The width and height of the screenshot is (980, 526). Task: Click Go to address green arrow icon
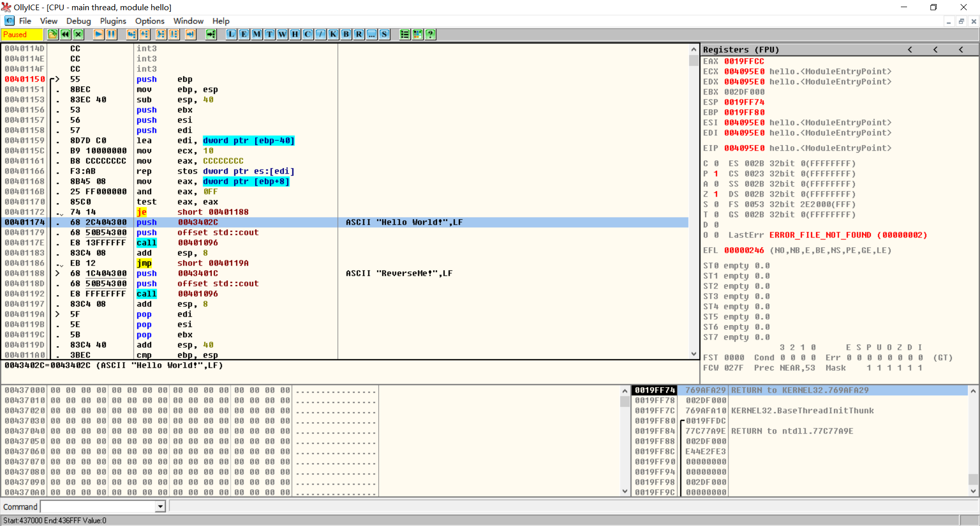pos(211,34)
